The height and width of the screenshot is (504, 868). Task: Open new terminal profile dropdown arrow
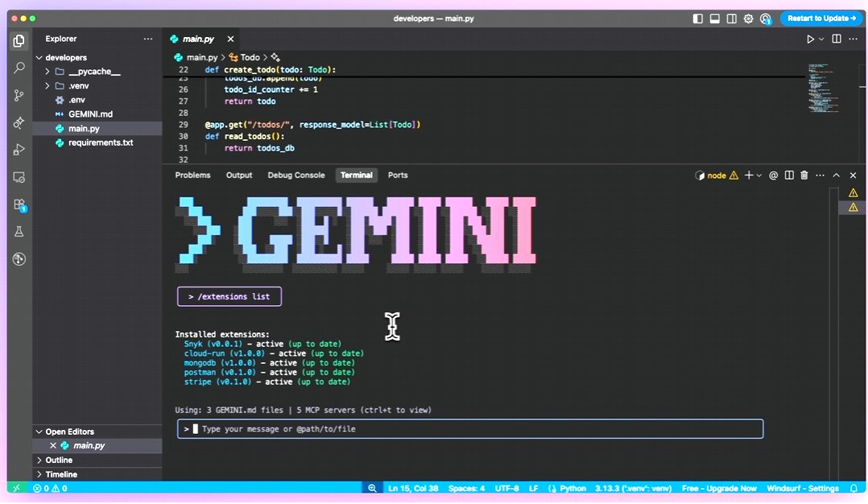[x=759, y=176]
